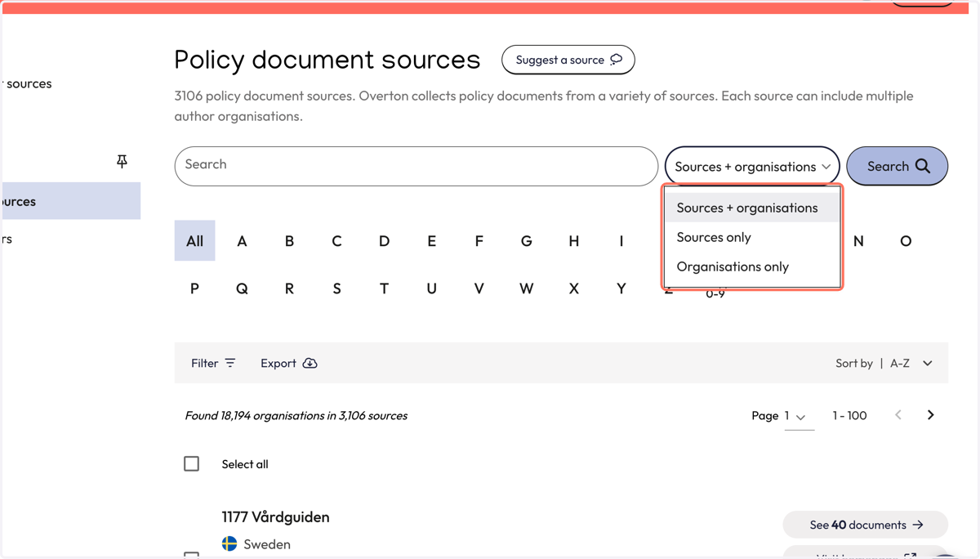Click the filter lines icon

(x=230, y=363)
